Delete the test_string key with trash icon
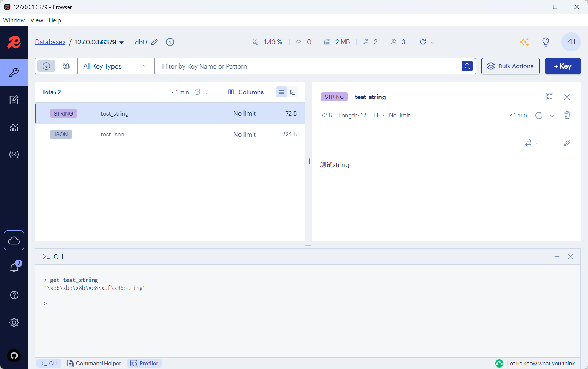The image size is (588, 369). pyautogui.click(x=567, y=115)
